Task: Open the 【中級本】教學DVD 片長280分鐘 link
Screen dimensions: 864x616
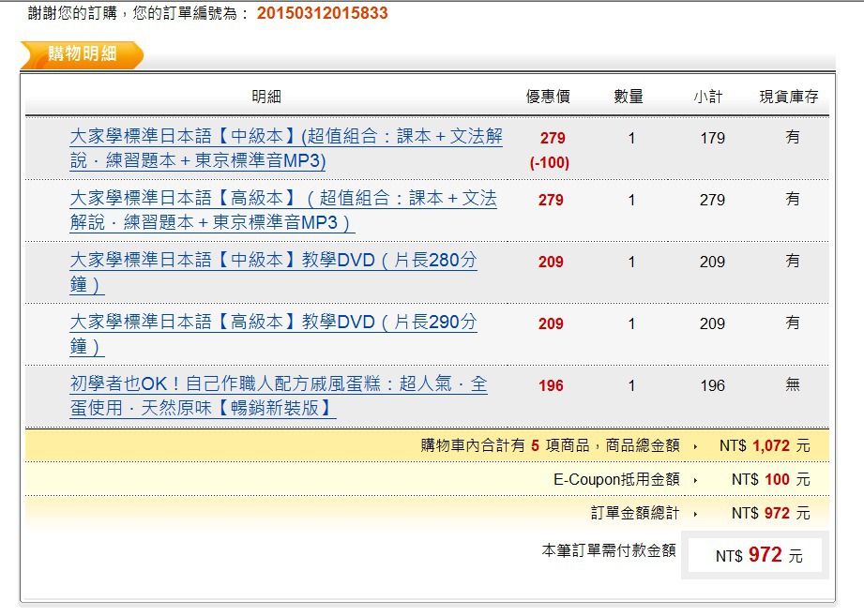Action: 273,272
